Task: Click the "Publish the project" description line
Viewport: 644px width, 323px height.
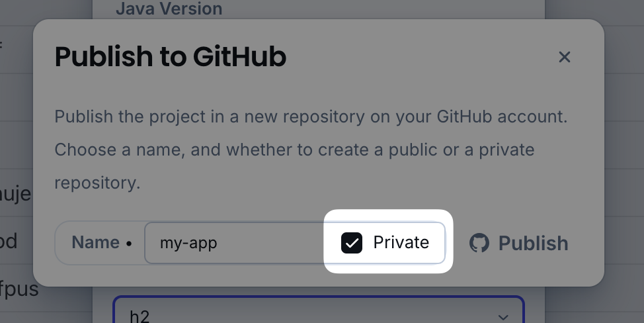Action: [x=311, y=118]
